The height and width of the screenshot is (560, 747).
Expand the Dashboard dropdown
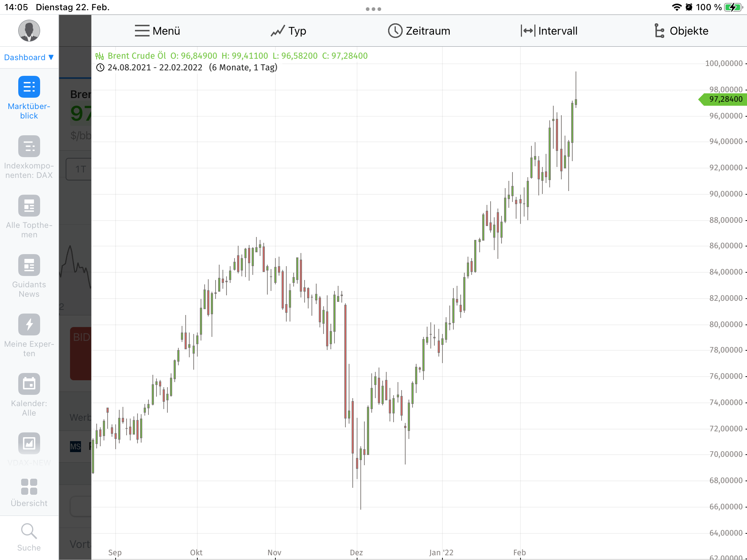coord(29,57)
